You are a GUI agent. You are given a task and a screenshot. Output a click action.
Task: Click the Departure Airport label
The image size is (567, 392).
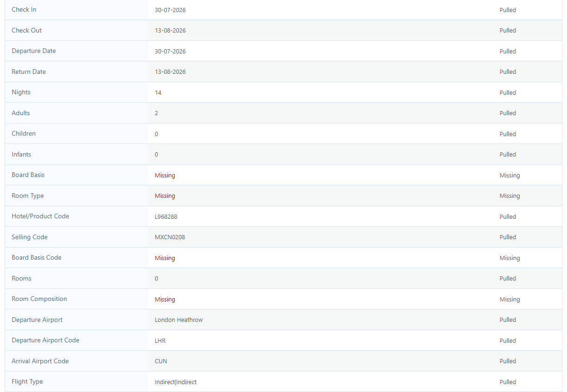[37, 320]
